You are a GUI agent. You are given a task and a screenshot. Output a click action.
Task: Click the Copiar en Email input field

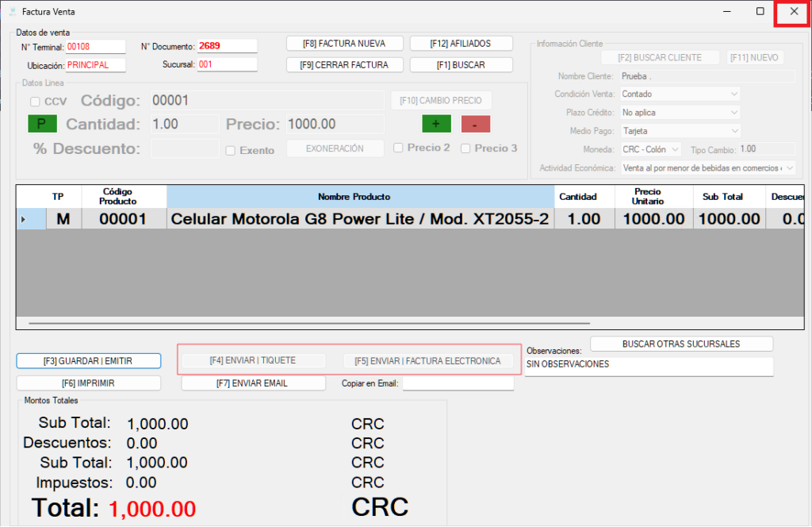tap(458, 383)
